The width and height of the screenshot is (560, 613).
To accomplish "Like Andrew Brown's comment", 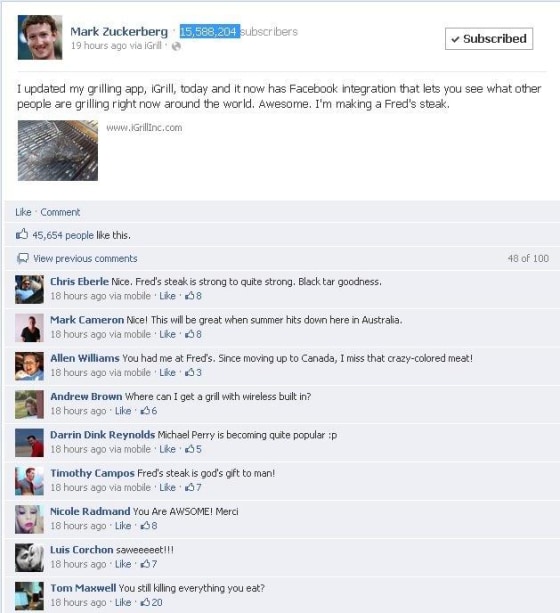I will 123,411.
